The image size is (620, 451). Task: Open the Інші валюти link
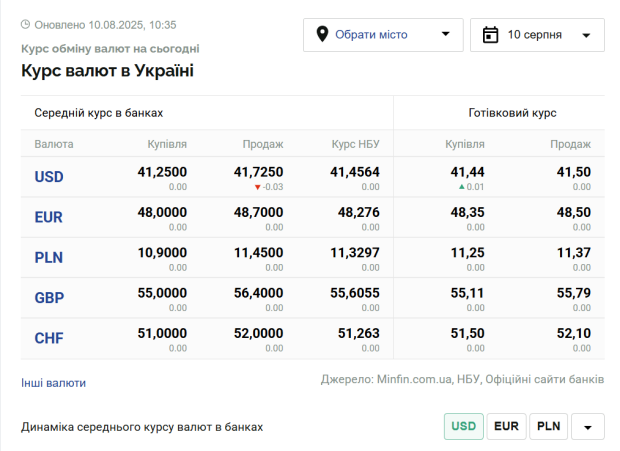(53, 383)
